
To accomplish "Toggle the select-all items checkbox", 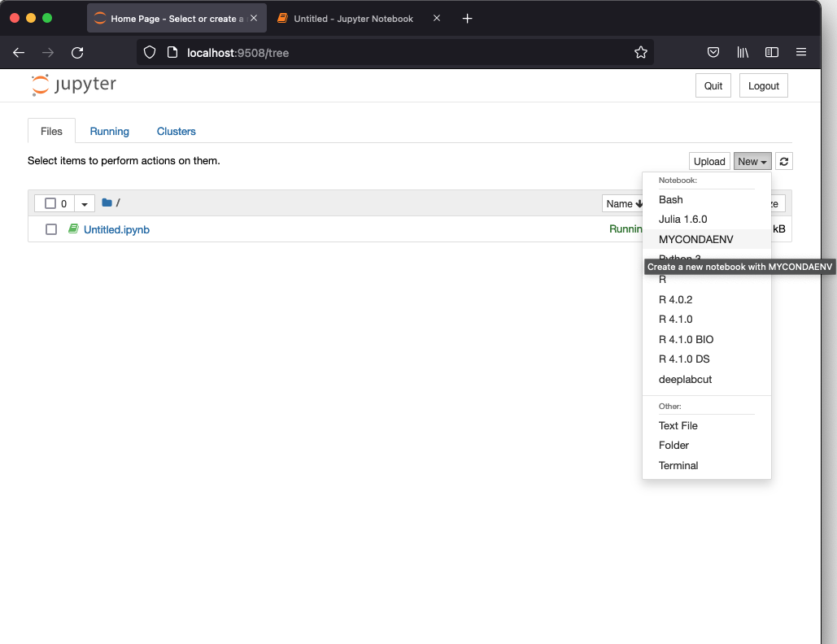I will (50, 203).
